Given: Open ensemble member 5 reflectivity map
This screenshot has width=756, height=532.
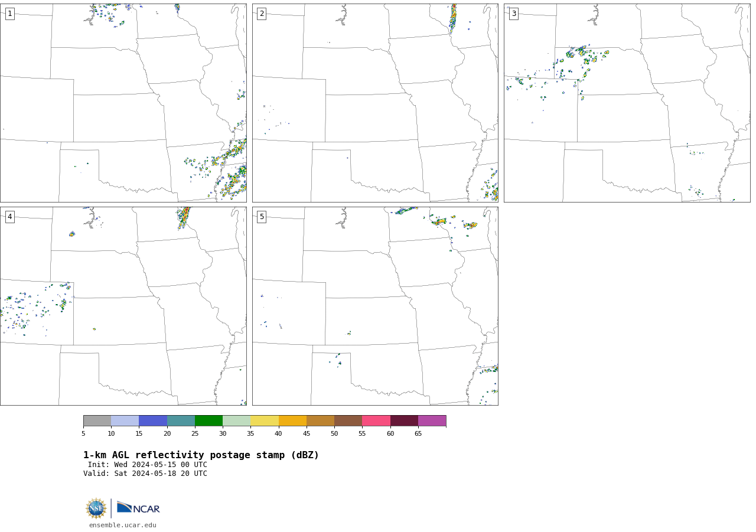Looking at the screenshot, I should click(375, 306).
